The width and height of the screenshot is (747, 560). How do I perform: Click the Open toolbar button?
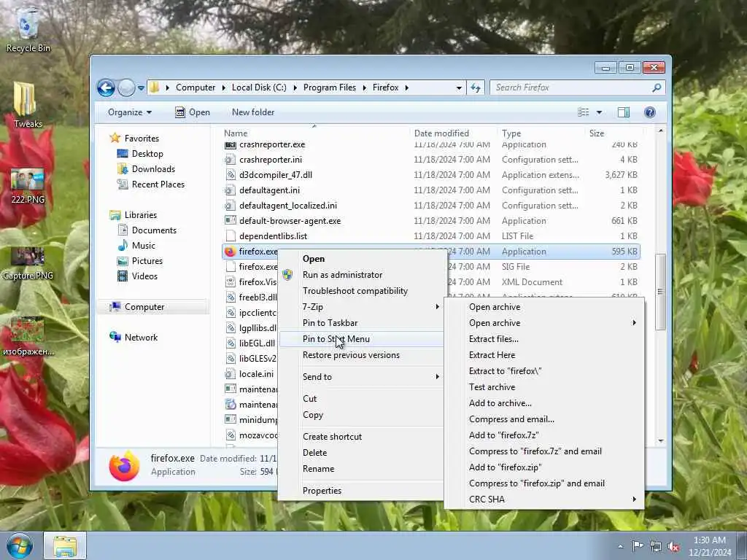(193, 112)
